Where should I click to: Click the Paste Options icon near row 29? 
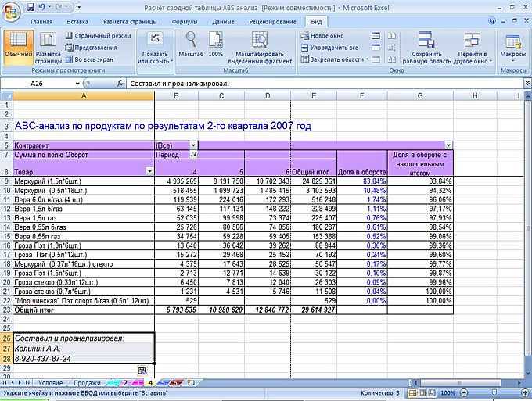click(142, 371)
